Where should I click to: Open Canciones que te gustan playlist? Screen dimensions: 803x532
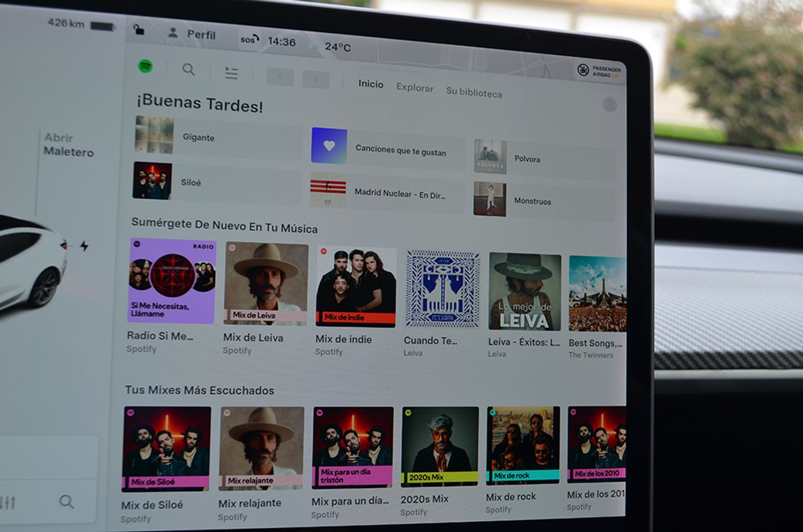pyautogui.click(x=388, y=148)
